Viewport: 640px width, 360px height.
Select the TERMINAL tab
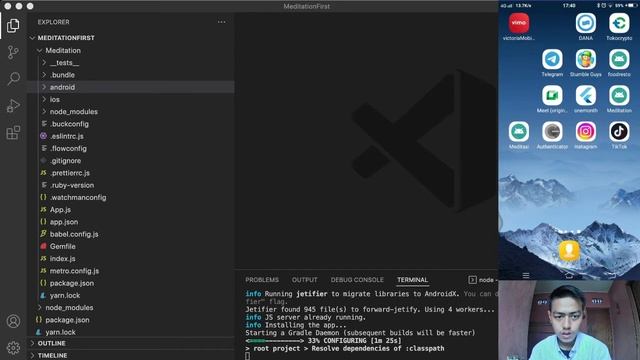pos(412,280)
